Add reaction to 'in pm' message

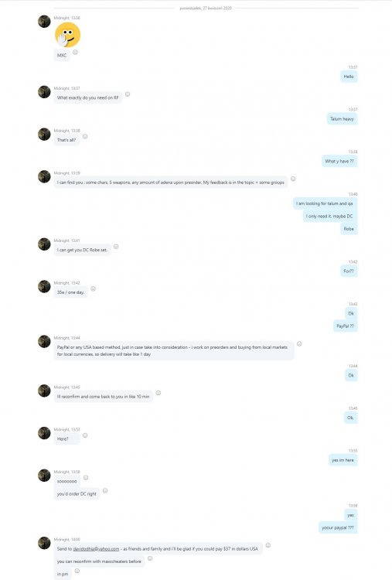77,571
